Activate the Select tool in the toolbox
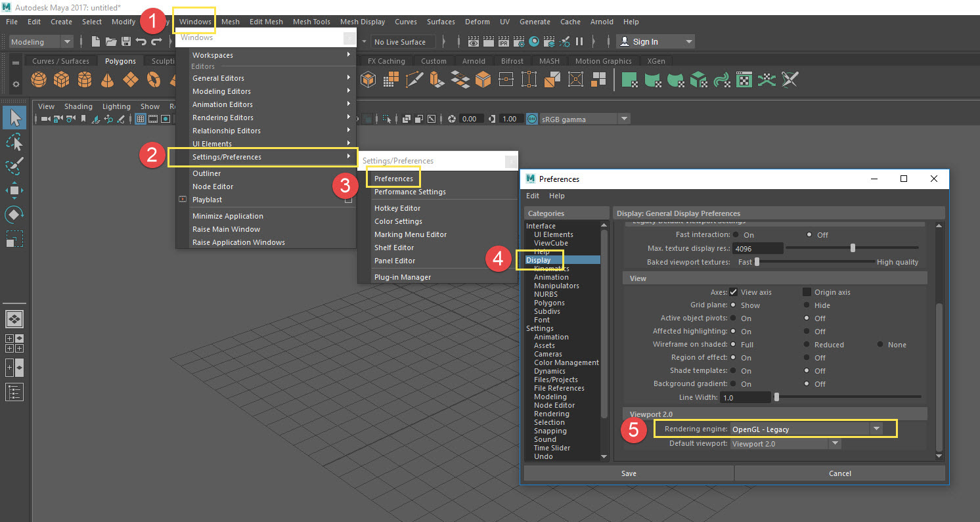The image size is (980, 522). click(14, 118)
